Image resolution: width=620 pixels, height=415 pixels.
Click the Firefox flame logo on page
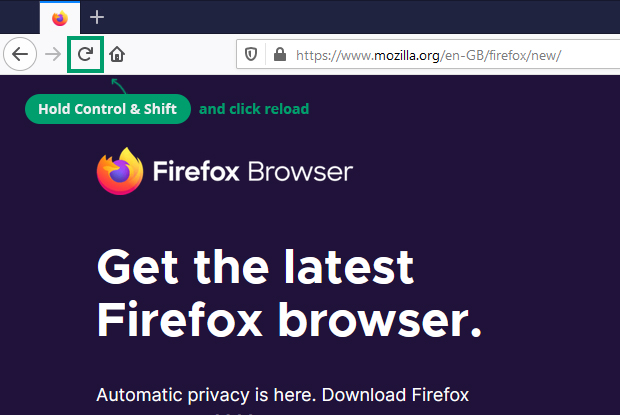pos(120,171)
